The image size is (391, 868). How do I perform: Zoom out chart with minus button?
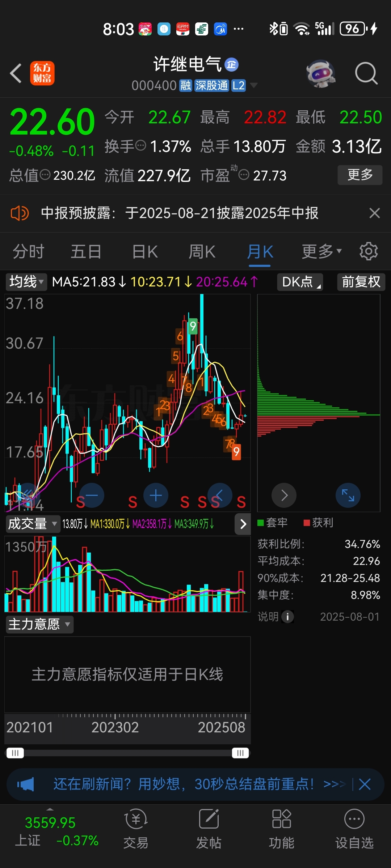(x=92, y=495)
